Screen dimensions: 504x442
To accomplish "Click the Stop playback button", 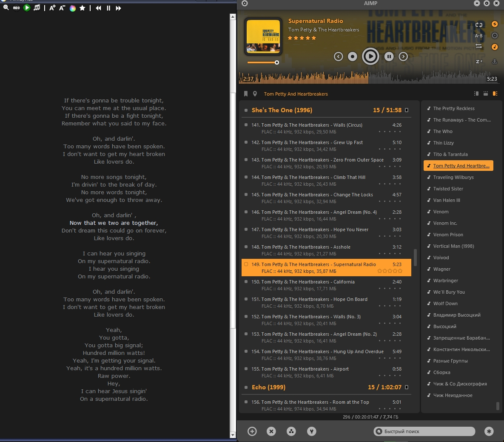I will click(352, 57).
